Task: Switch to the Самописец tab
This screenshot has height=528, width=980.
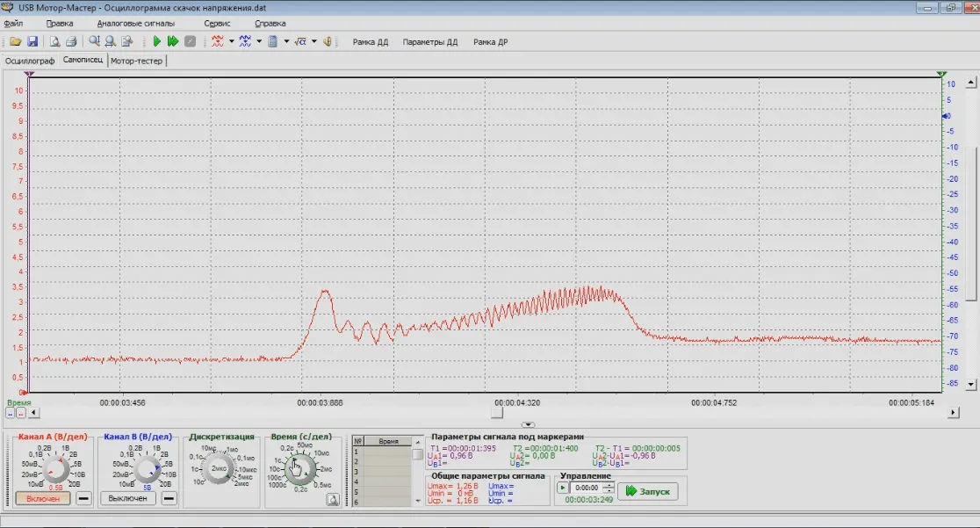Action: pos(83,60)
